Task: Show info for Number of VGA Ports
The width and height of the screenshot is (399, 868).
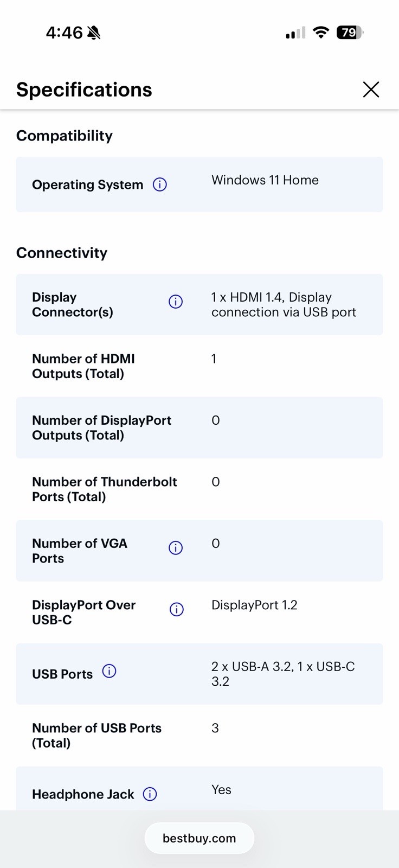Action: tap(176, 548)
